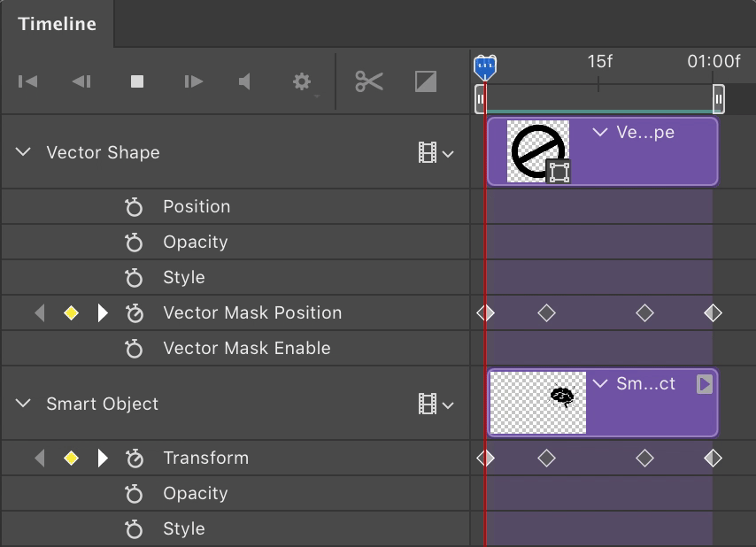The width and height of the screenshot is (756, 547).
Task: Go to first frame of timeline
Action: 28,81
